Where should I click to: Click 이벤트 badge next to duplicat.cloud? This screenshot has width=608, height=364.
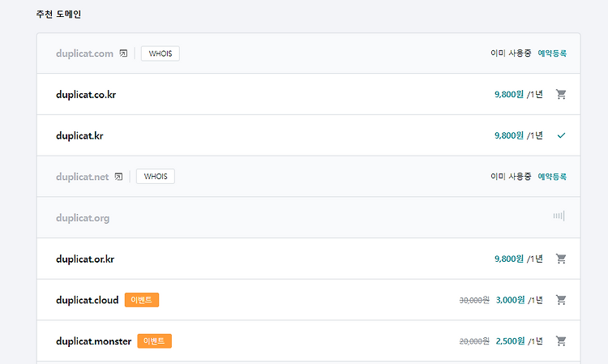tap(142, 300)
